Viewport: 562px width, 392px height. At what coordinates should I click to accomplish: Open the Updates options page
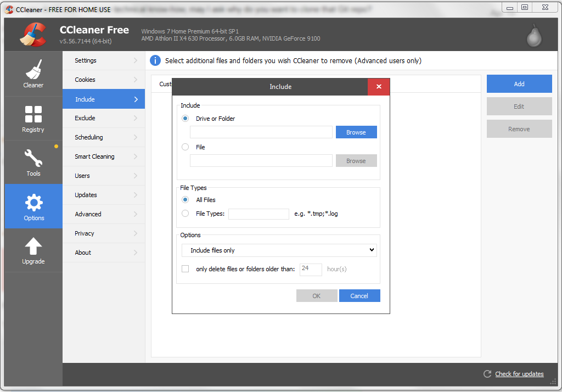point(104,195)
